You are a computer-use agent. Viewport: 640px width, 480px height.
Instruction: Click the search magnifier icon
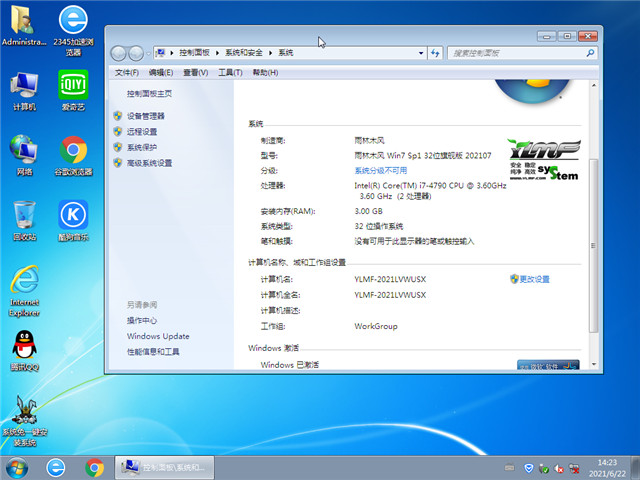click(x=590, y=53)
